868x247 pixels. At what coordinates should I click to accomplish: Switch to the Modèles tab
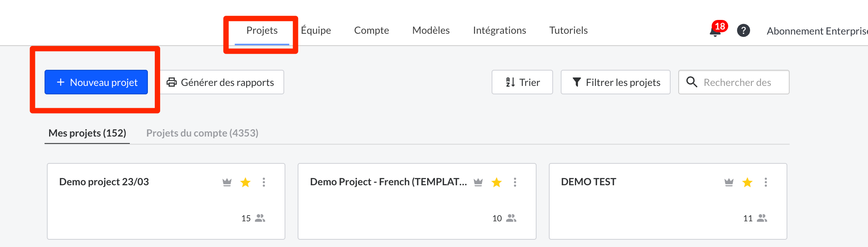pyautogui.click(x=431, y=30)
